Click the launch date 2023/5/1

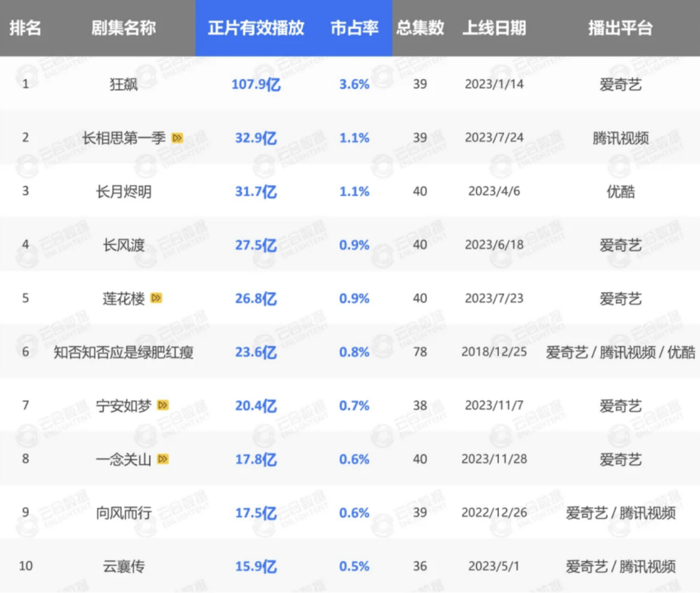[494, 566]
